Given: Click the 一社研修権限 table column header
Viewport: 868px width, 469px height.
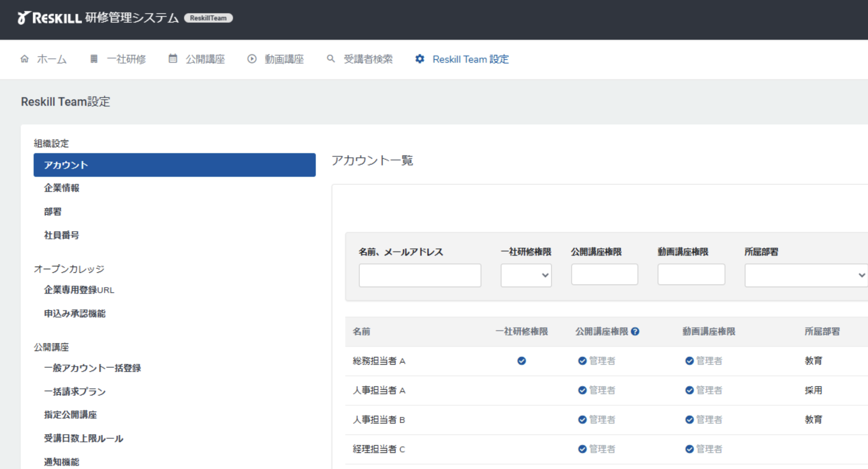Looking at the screenshot, I should (x=522, y=332).
